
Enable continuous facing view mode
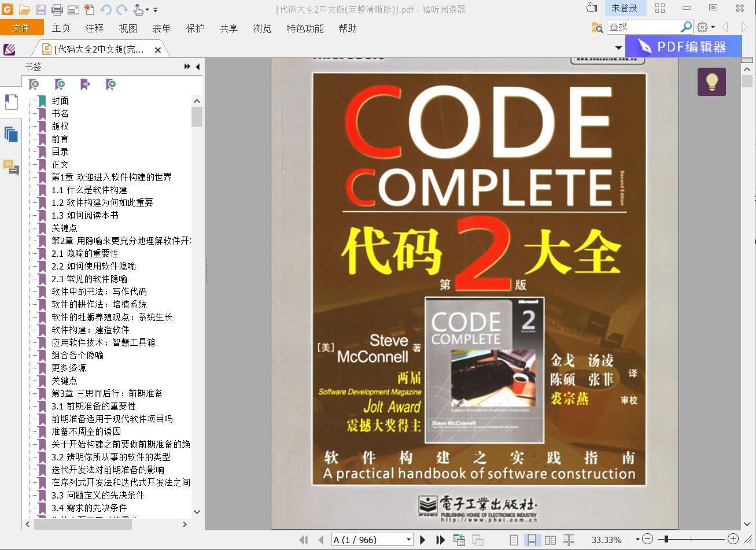point(569,540)
